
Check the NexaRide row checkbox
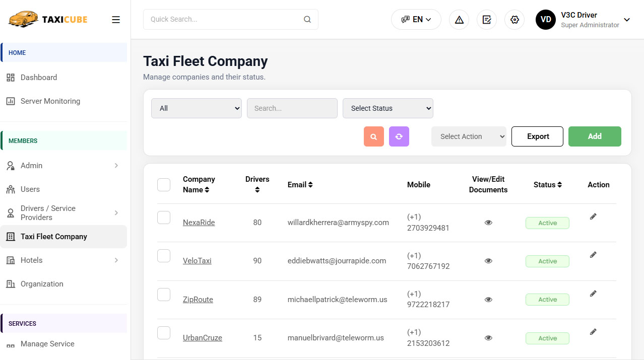coord(164,218)
